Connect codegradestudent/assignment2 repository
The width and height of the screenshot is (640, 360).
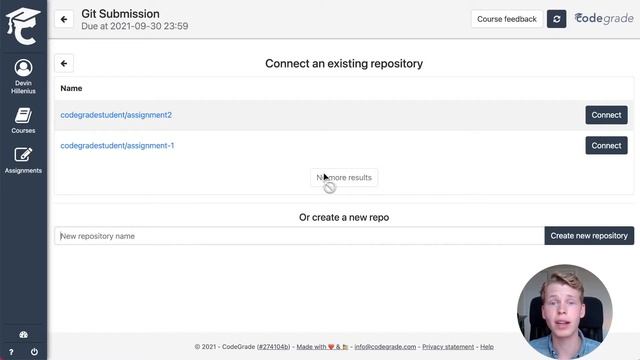(x=606, y=115)
